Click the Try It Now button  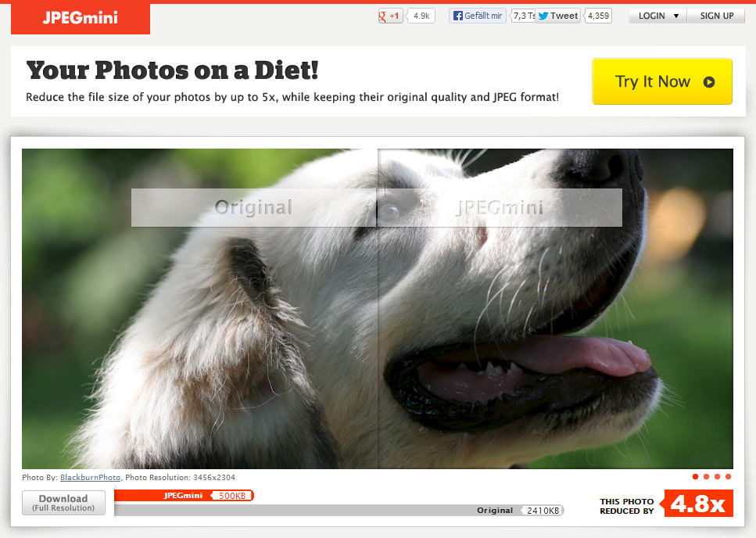click(x=662, y=81)
